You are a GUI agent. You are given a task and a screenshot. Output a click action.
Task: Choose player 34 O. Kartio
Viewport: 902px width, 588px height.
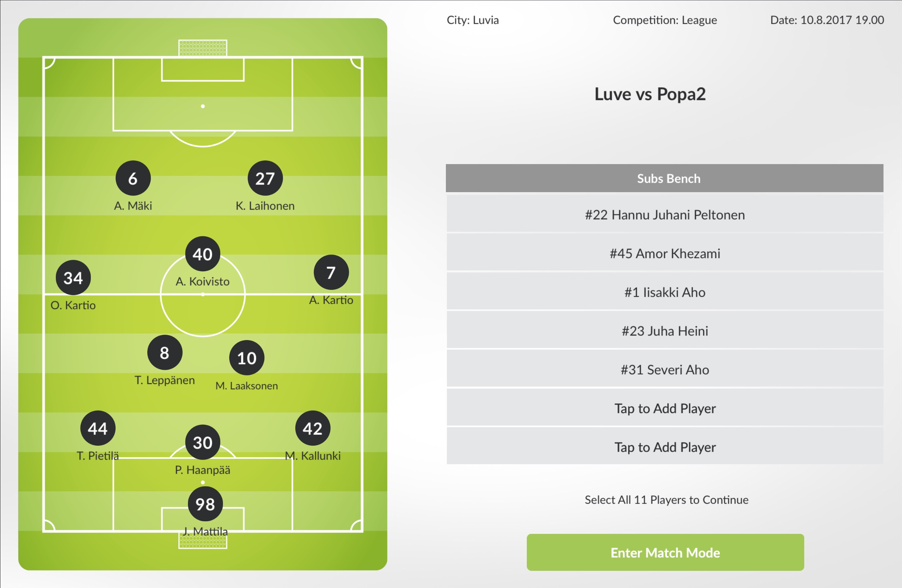coord(73,278)
